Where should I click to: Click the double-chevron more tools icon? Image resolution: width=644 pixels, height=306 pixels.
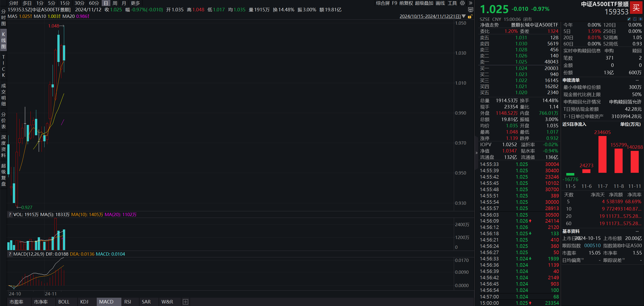point(470,3)
